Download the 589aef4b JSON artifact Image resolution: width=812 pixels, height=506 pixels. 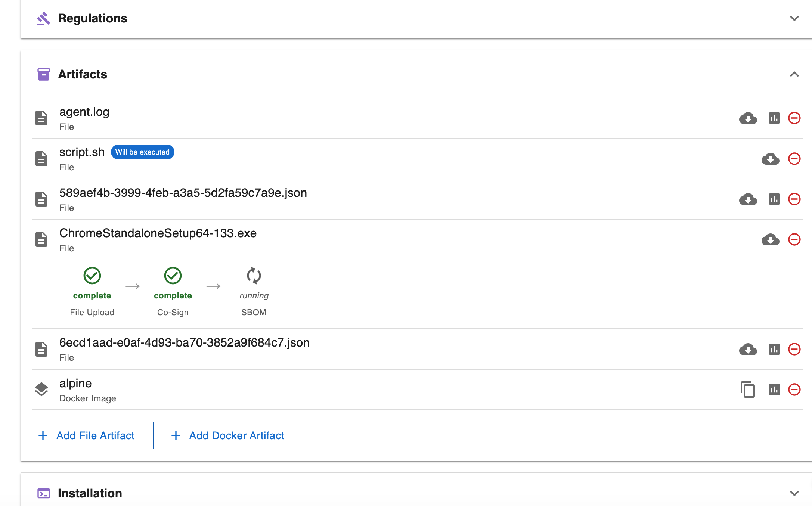pyautogui.click(x=748, y=199)
